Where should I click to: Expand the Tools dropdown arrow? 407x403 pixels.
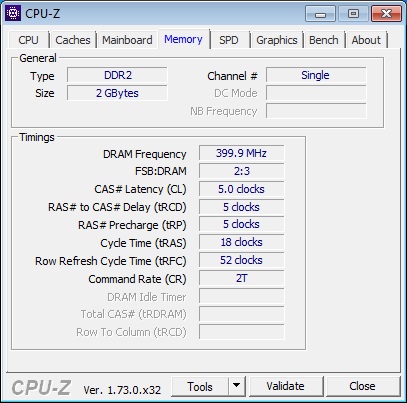(237, 387)
